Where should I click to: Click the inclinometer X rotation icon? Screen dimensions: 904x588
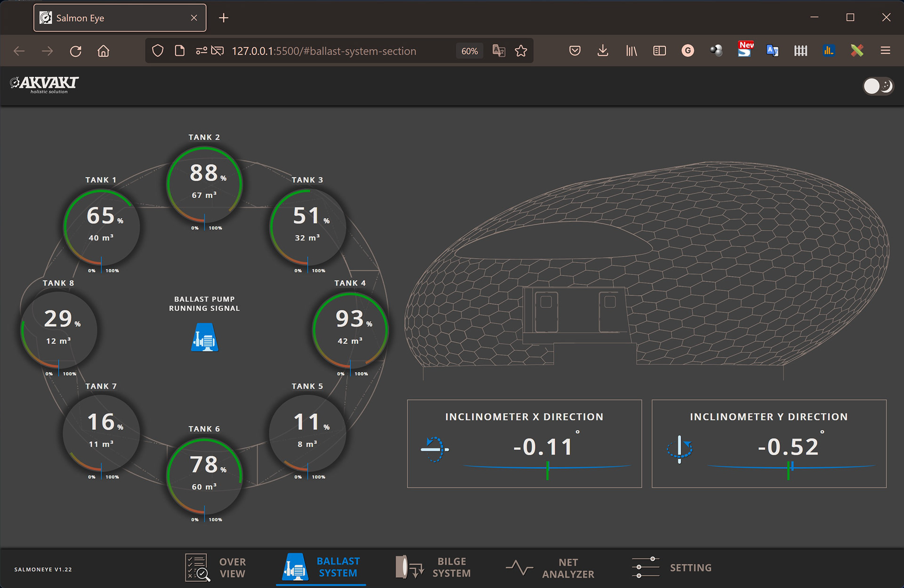click(435, 449)
